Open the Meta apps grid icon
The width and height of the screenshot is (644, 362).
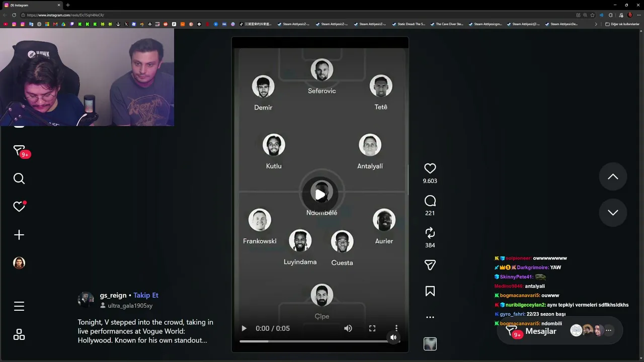pos(19,334)
